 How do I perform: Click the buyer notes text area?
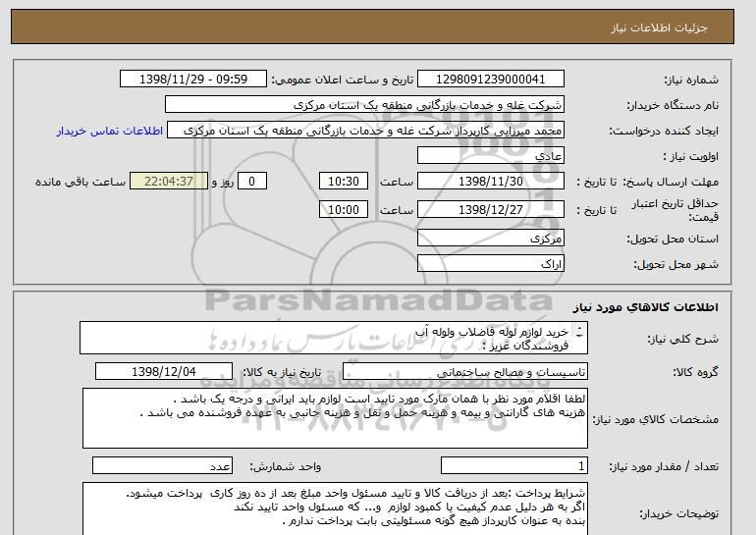pyautogui.click(x=335, y=508)
